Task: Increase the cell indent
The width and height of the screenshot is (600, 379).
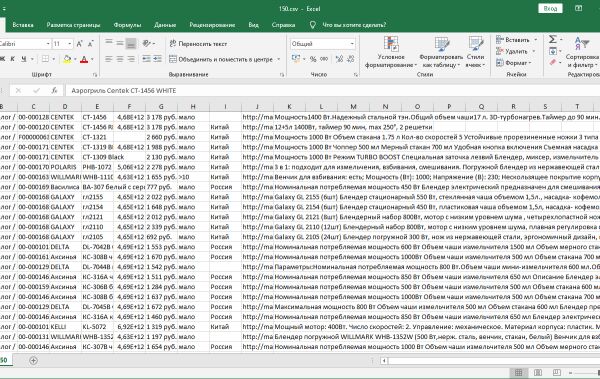Action: pos(157,59)
